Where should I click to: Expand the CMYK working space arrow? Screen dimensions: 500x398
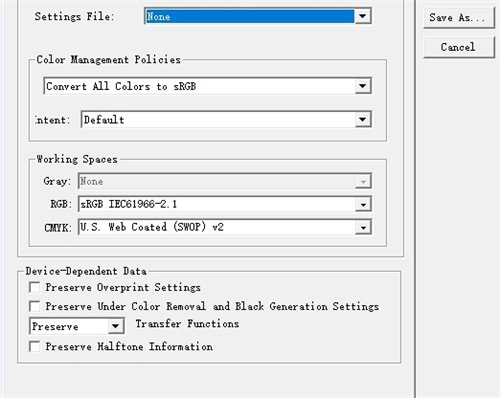click(363, 227)
